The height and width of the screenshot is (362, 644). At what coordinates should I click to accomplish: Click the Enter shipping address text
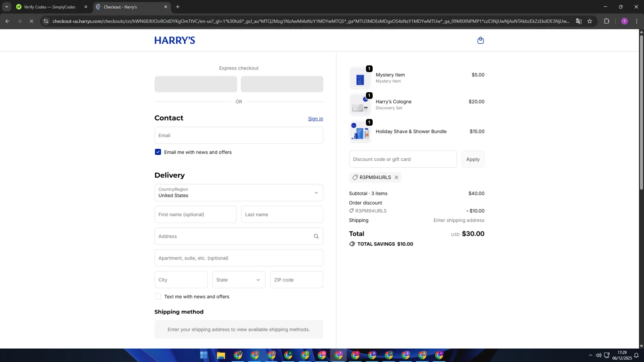pyautogui.click(x=459, y=220)
